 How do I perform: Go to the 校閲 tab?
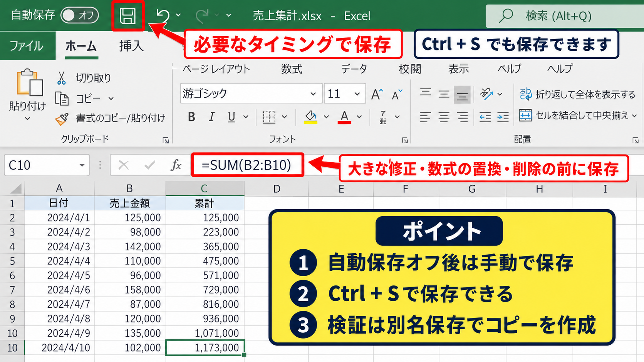410,69
